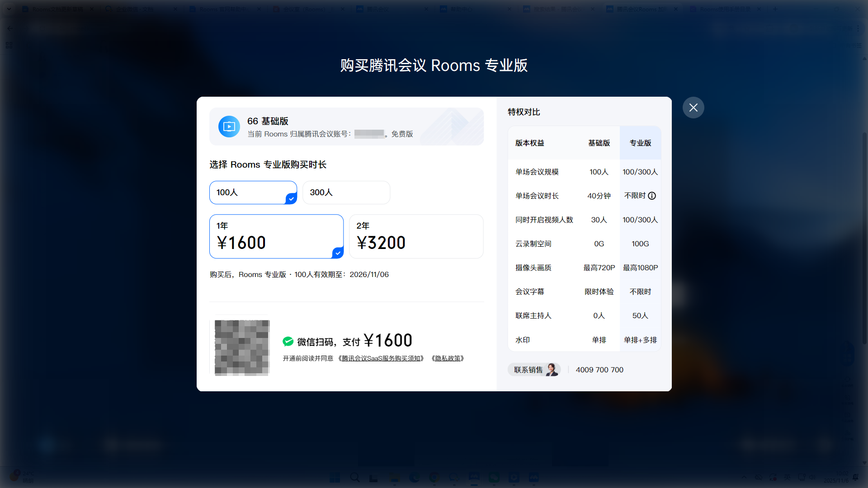Open taskbar search magnifier
The width and height of the screenshot is (868, 488).
[355, 478]
